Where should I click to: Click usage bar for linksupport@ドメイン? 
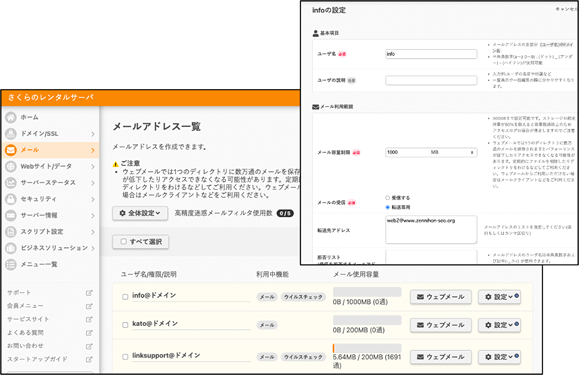pyautogui.click(x=367, y=348)
